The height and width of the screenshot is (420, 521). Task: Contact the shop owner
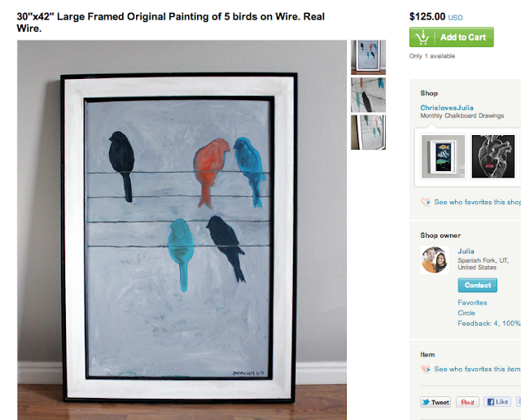click(x=478, y=285)
